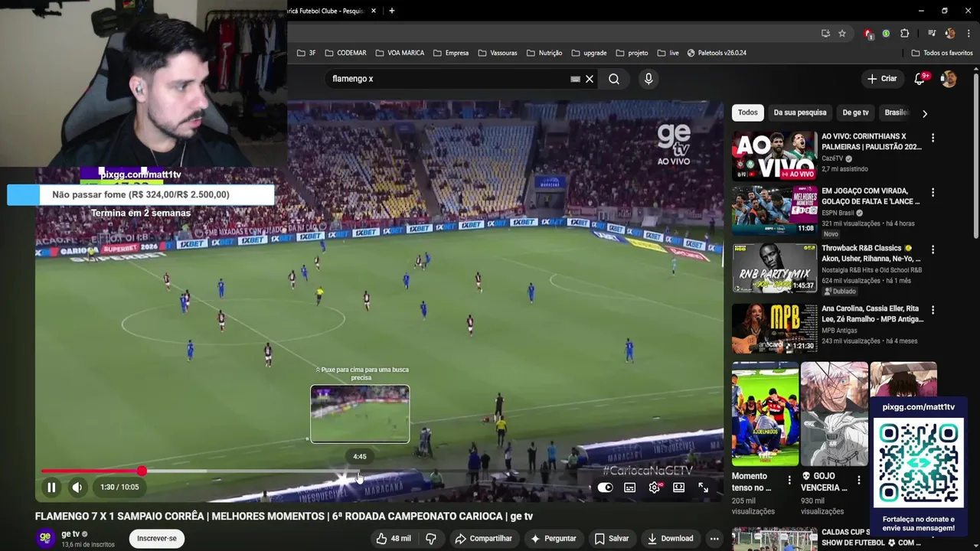
Task: Open the Compartilhar share dialog
Action: pos(483,538)
